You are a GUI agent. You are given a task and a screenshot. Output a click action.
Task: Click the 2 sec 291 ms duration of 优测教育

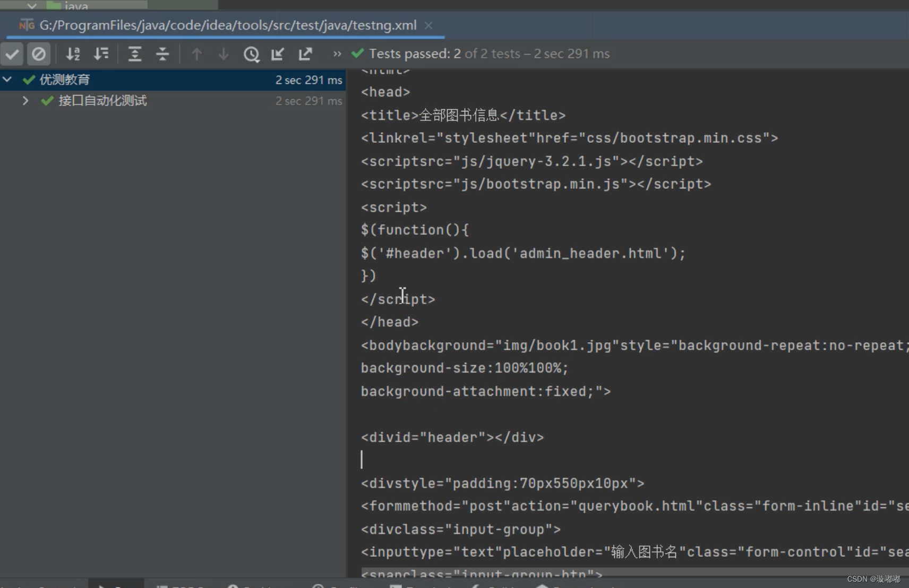pyautogui.click(x=308, y=80)
